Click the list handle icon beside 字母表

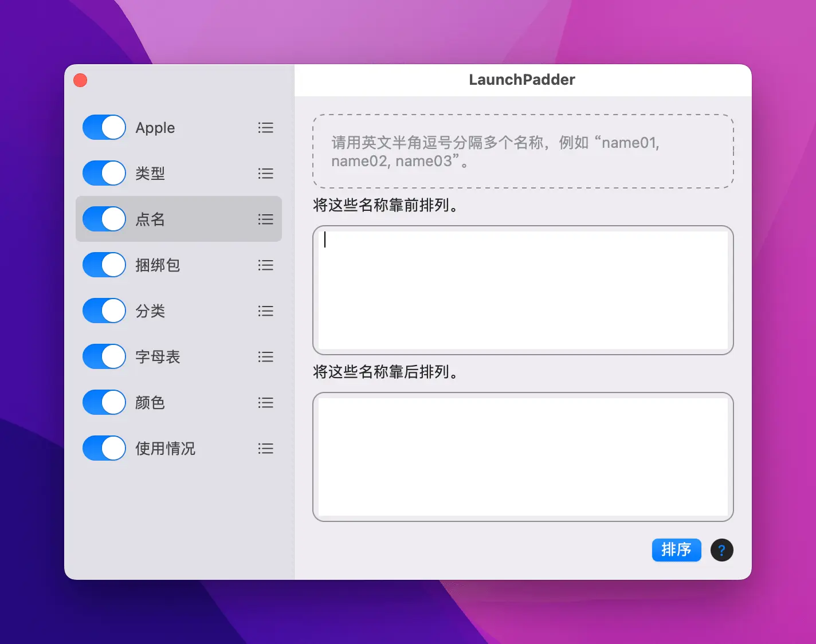(x=265, y=357)
